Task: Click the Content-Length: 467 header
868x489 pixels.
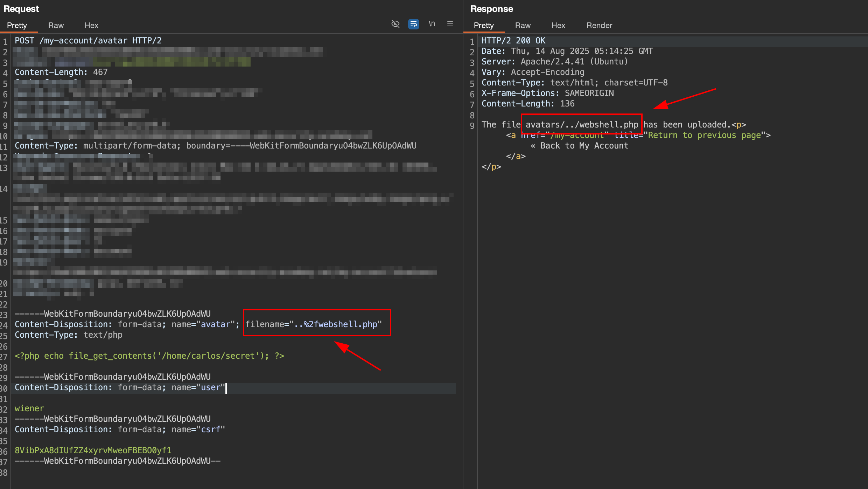Action: (x=61, y=72)
